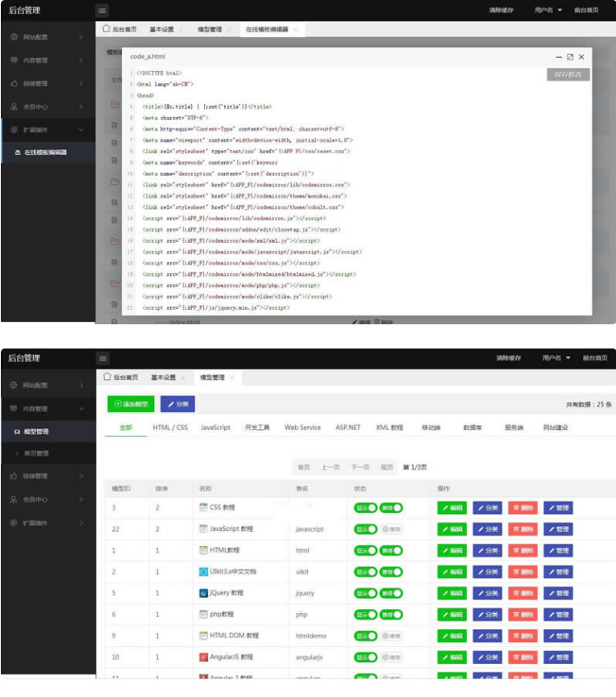616x697 pixels.
Task: Open 用户名 dropdown in model management header
Action: (x=556, y=358)
